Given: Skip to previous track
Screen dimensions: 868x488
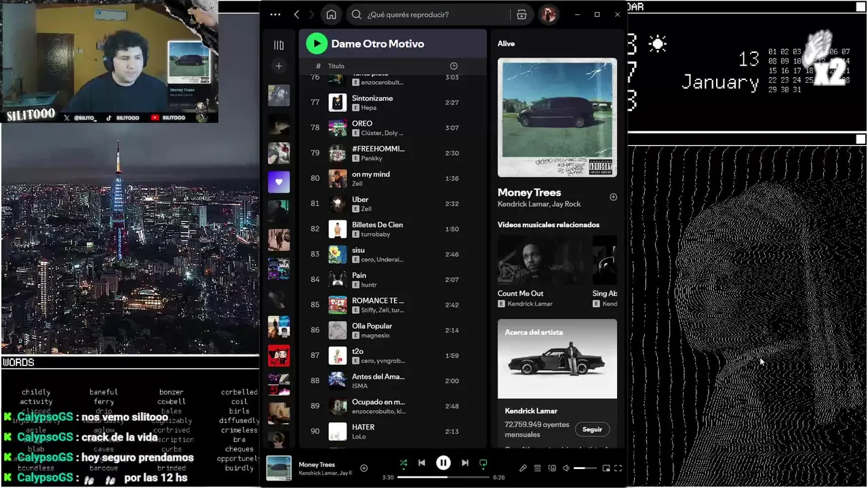Looking at the screenshot, I should (422, 463).
